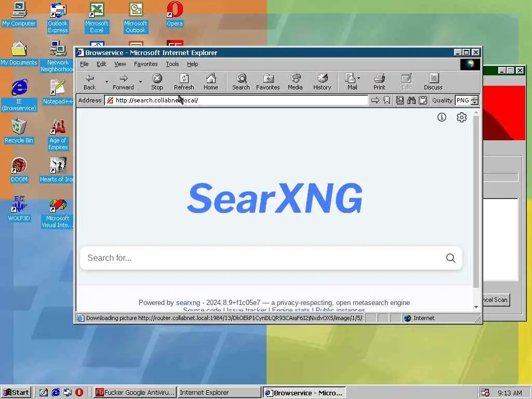This screenshot has width=532, height=399.
Task: Click the Forward navigation button
Action: click(123, 82)
